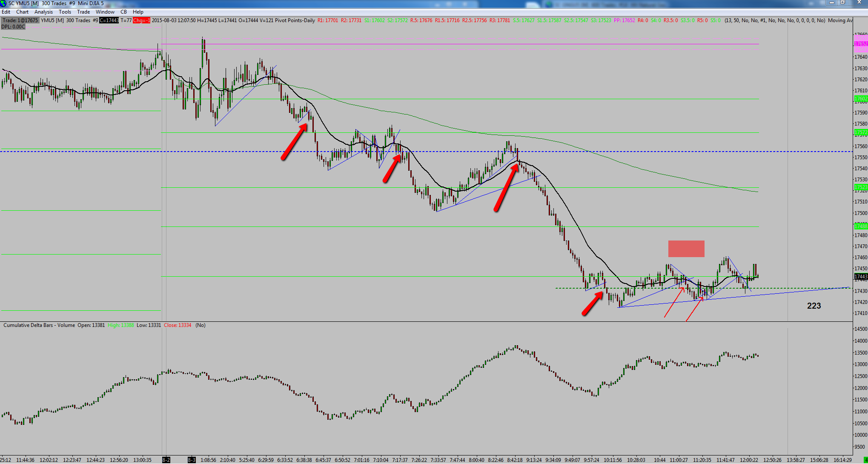Open the Help menu

(x=138, y=12)
